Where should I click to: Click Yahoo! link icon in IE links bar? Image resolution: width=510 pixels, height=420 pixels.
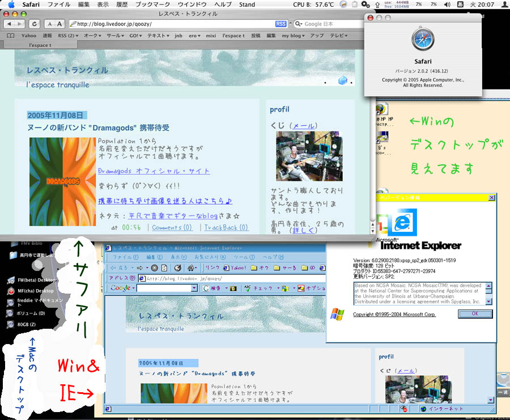click(x=235, y=268)
